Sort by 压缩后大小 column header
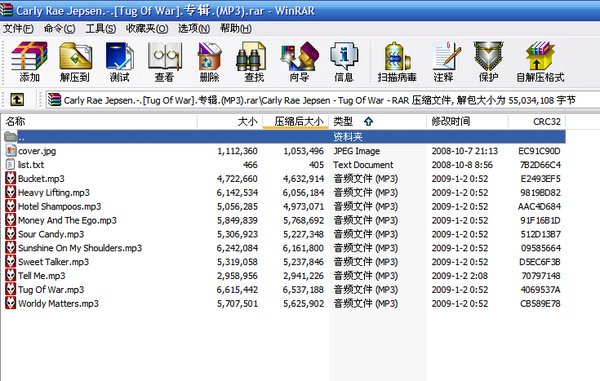This screenshot has height=381, width=600. point(295,122)
